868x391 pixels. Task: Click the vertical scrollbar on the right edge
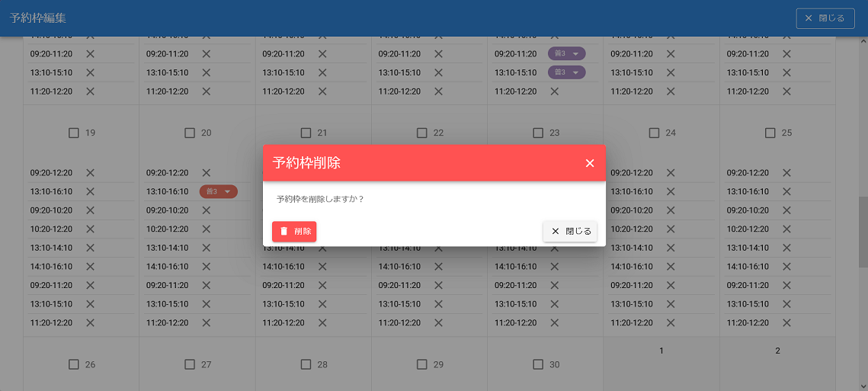pyautogui.click(x=863, y=232)
